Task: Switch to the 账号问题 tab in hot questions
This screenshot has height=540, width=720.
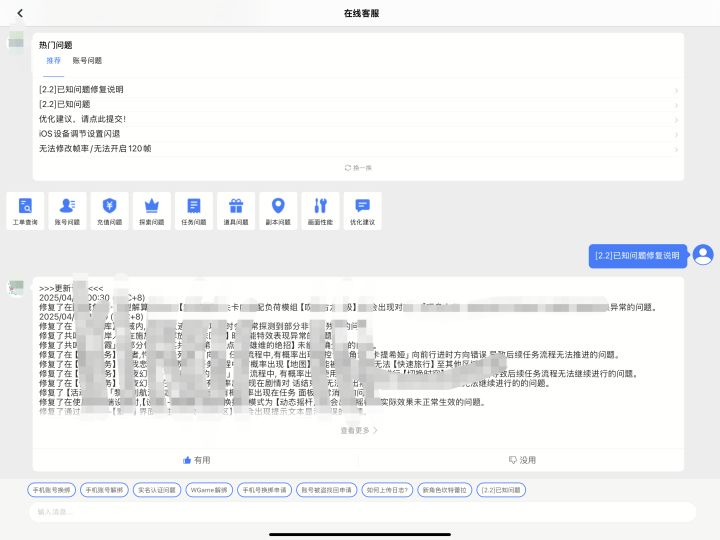Action: tap(87, 61)
